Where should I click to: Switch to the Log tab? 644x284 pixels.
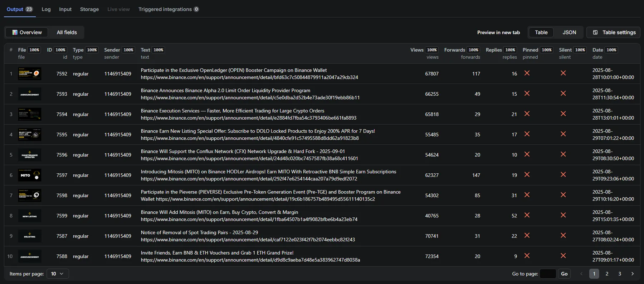pos(46,9)
